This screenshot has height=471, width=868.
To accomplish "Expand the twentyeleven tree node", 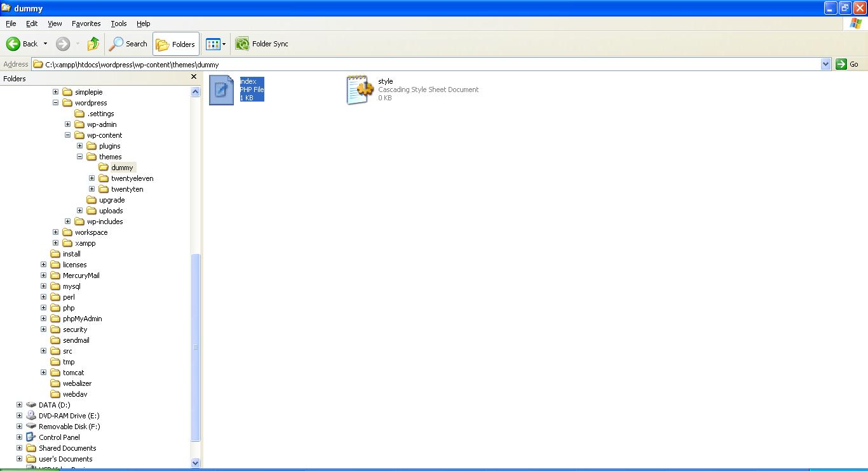I will pos(92,178).
